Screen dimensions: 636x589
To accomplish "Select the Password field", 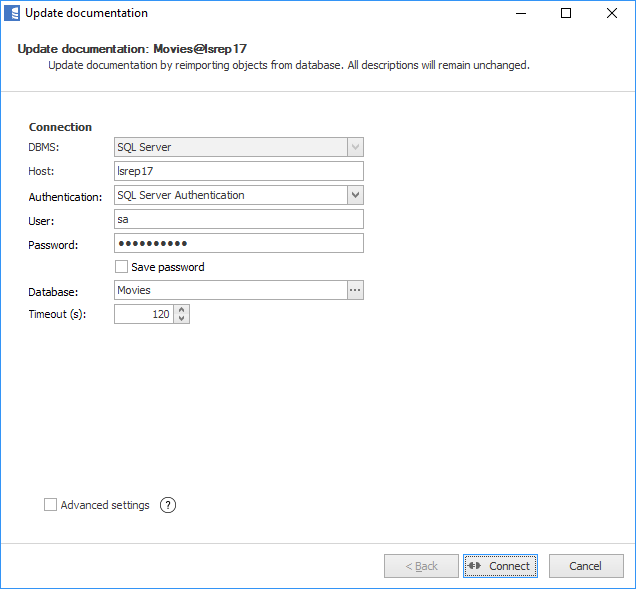I will 238,243.
